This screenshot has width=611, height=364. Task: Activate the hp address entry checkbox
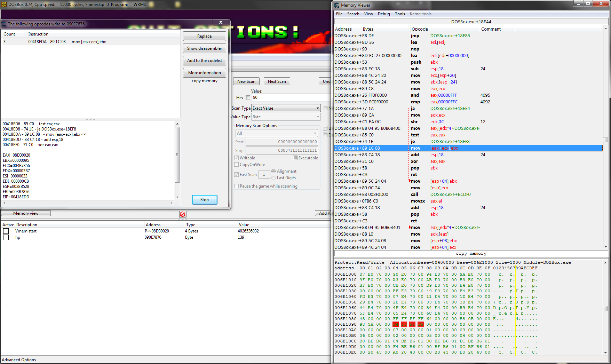[6, 237]
